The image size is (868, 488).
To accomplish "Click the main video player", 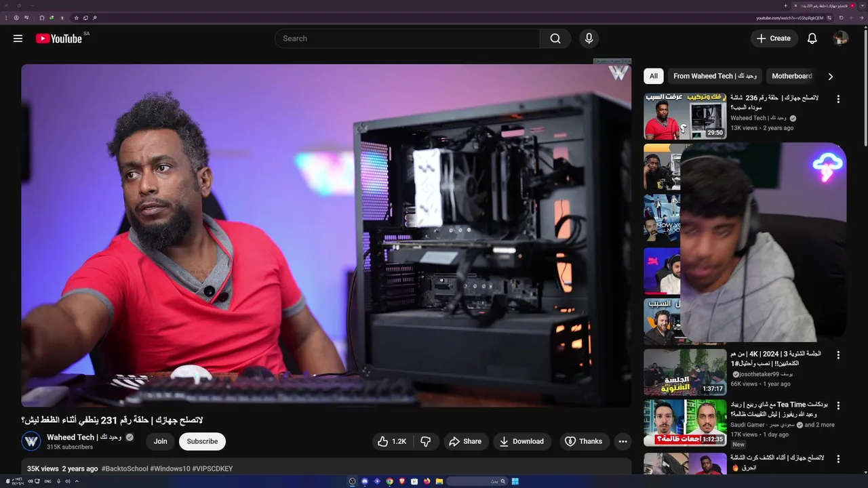I will click(x=326, y=235).
